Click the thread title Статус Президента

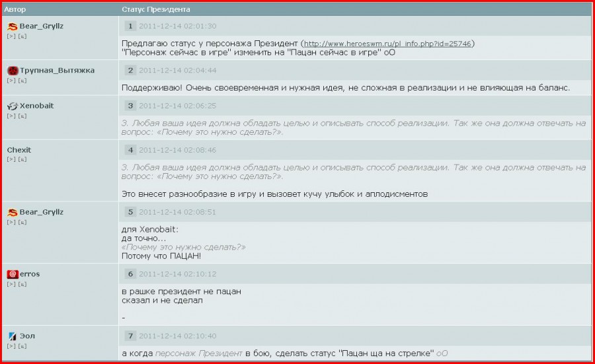(x=156, y=9)
